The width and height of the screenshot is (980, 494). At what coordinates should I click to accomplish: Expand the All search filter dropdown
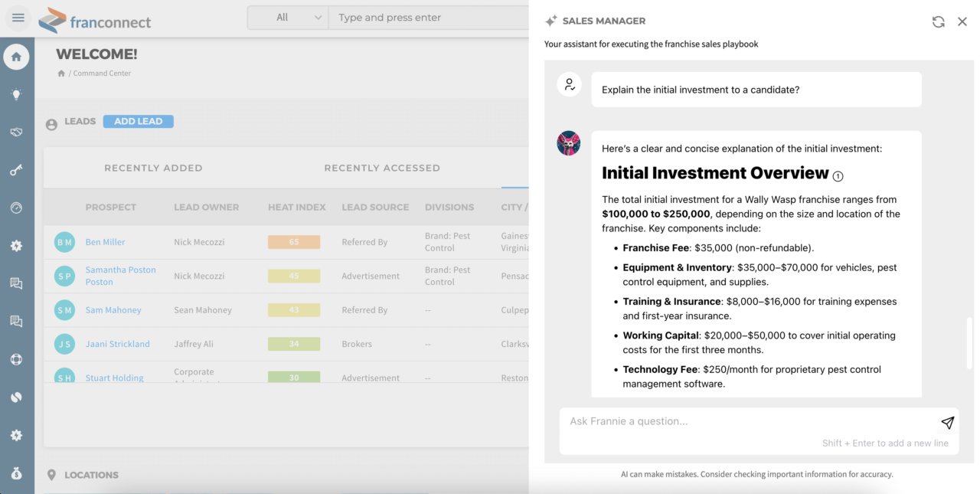point(288,18)
